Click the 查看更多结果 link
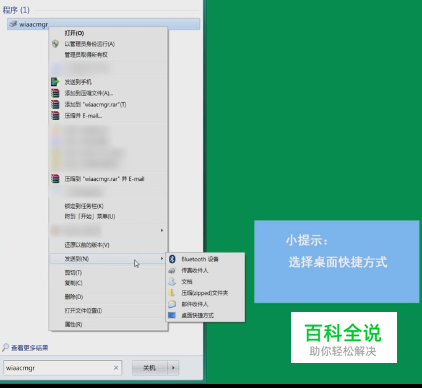 (x=29, y=348)
